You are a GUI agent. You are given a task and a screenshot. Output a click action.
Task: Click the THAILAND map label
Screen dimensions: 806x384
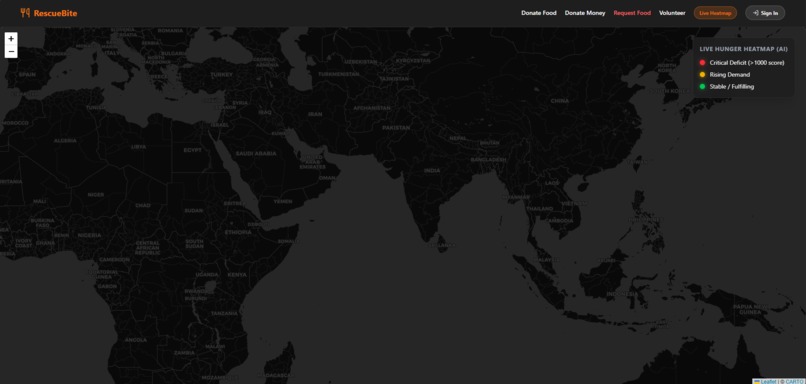click(x=539, y=209)
